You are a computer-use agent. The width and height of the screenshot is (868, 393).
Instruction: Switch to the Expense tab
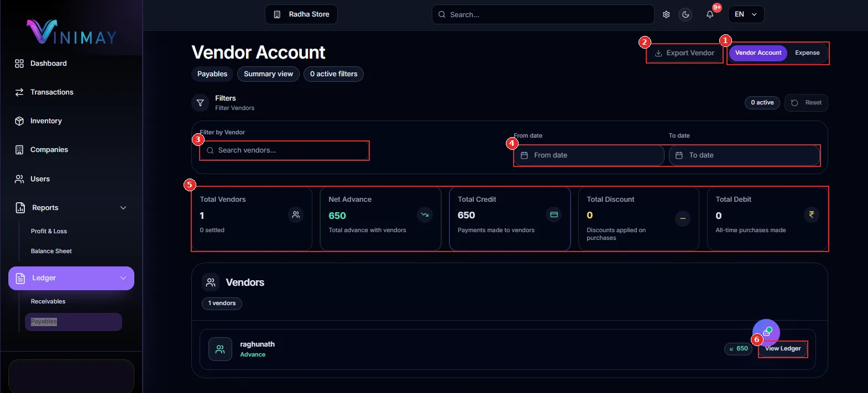(807, 53)
